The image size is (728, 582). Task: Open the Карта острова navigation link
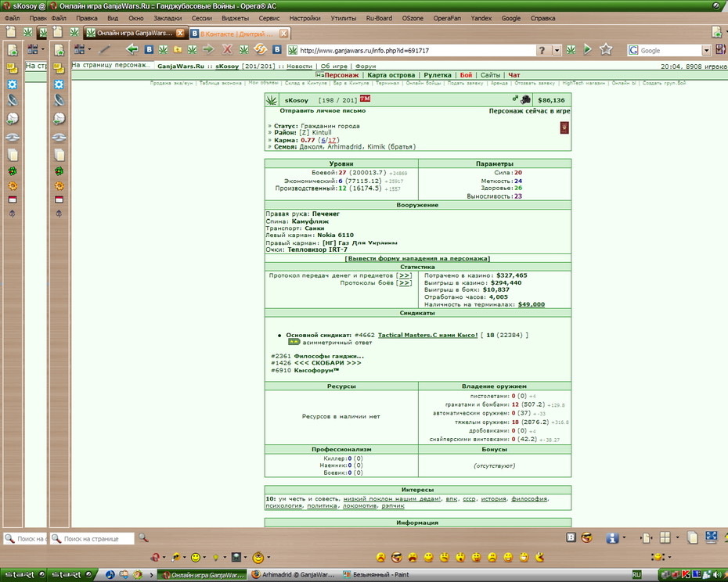pos(391,75)
